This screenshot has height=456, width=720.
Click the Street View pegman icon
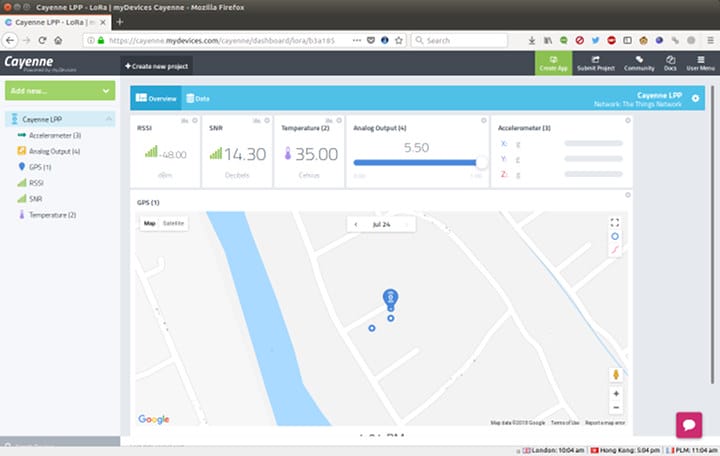(616, 374)
